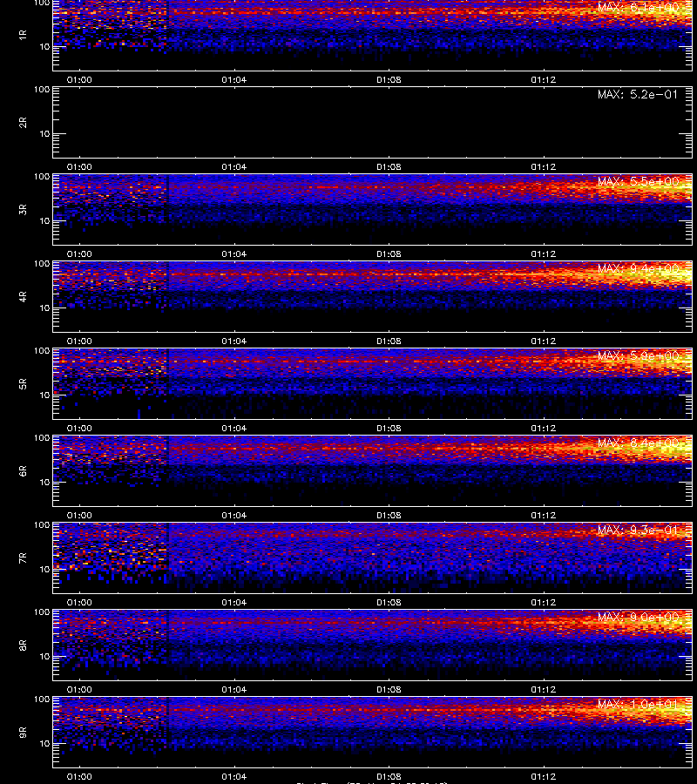Click the 01:08 time tick below panel 8R
Image resolution: width=697 pixels, height=784 pixels.
pos(389,690)
